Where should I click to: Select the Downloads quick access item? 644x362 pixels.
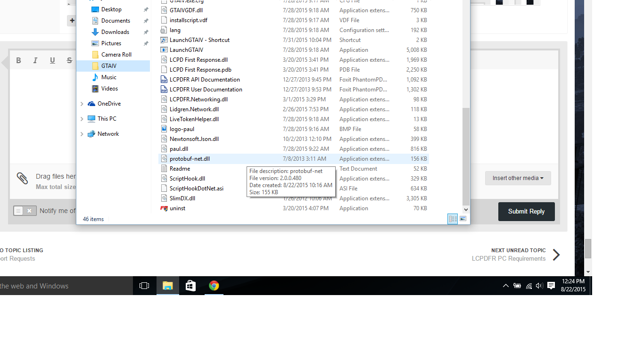point(115,32)
